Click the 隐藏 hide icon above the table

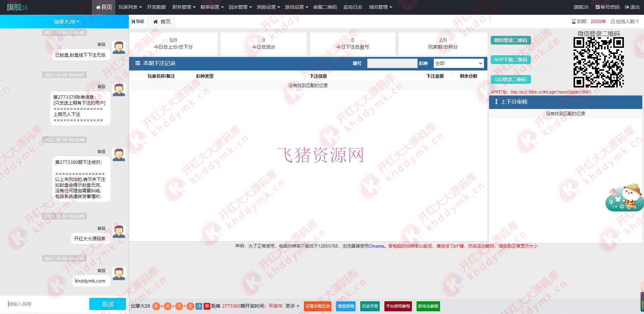[134, 21]
